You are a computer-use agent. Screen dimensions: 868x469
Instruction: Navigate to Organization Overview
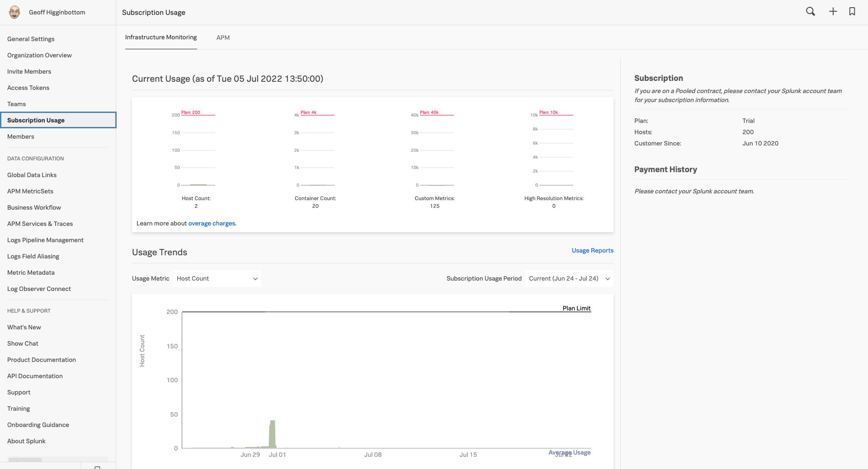(39, 55)
